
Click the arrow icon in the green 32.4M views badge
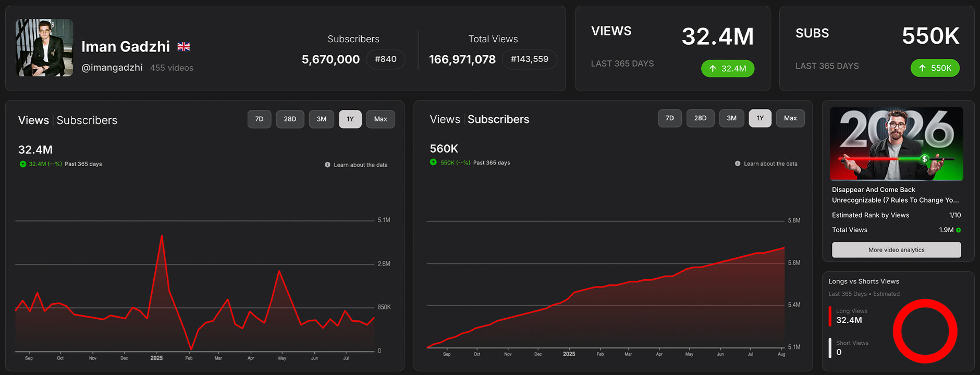coord(713,69)
